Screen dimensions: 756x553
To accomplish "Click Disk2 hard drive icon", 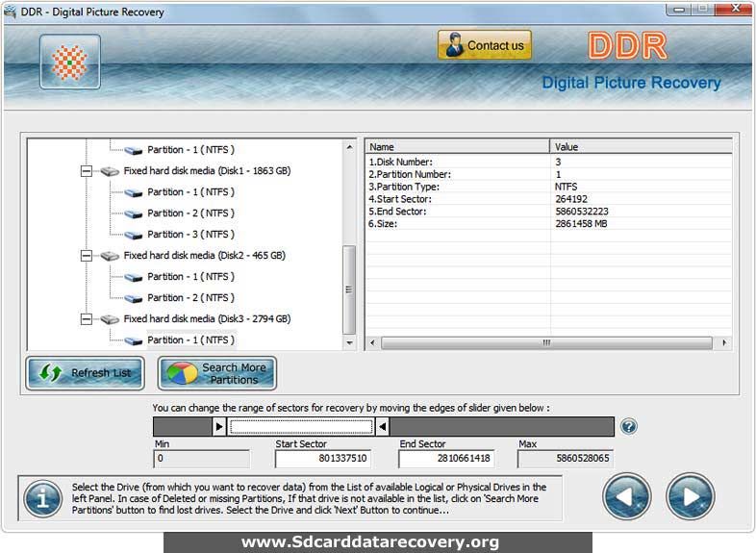I will tap(110, 256).
